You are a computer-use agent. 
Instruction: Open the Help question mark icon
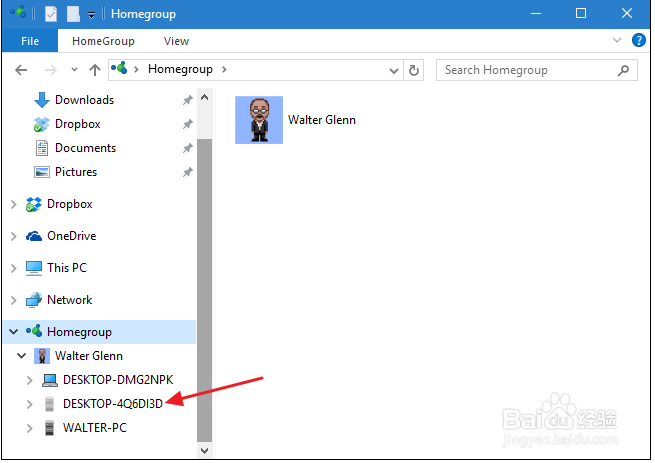click(x=638, y=40)
